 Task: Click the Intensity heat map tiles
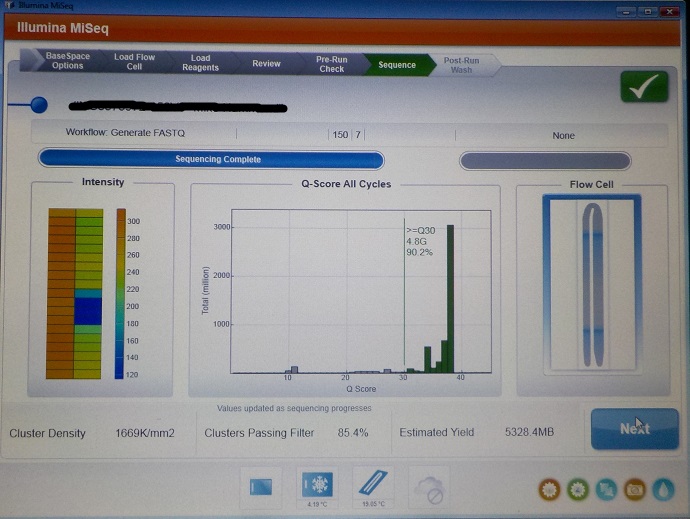[74, 293]
